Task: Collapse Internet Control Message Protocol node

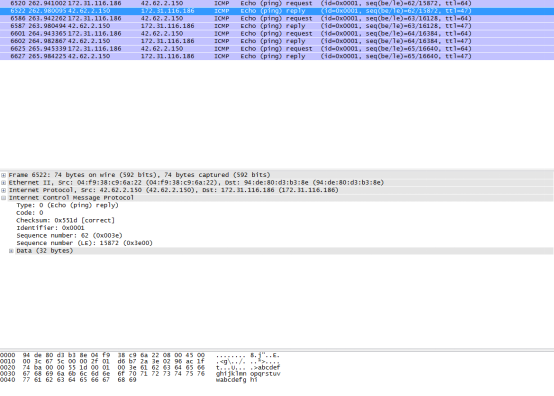Action: [x=4, y=198]
